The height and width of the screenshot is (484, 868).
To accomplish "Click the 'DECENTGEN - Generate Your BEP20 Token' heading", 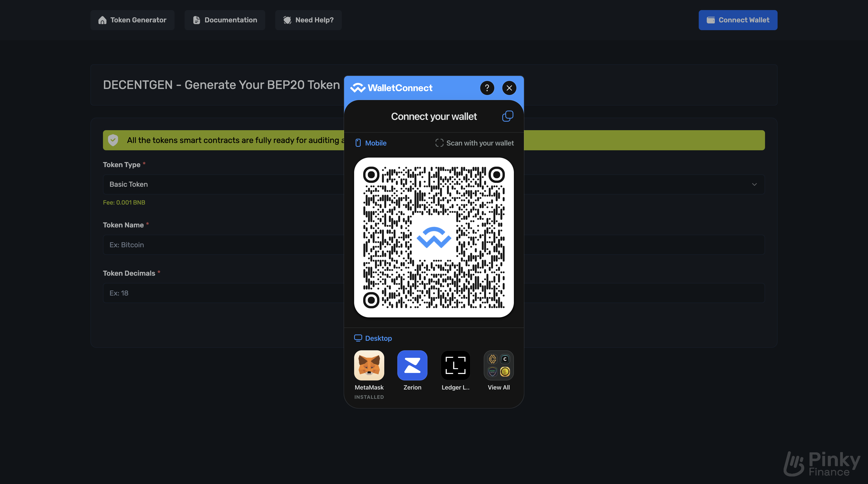I will 221,85.
